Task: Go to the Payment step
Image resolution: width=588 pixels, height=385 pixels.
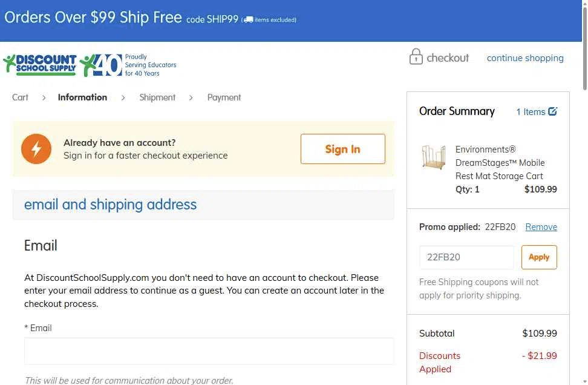Action: (x=224, y=97)
